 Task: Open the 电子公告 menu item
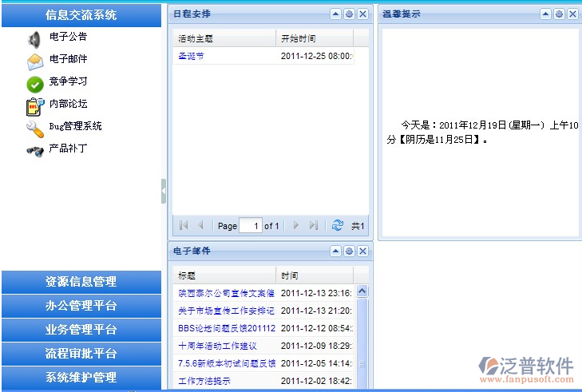click(69, 37)
